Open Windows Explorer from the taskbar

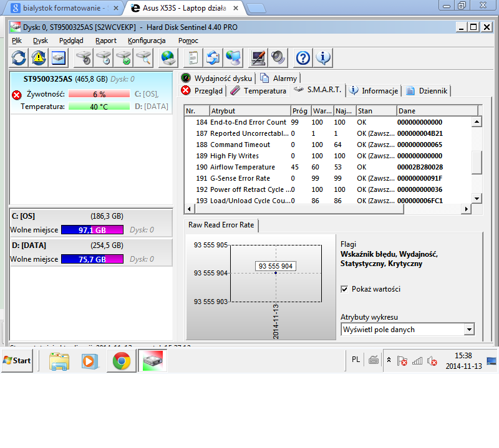tap(59, 361)
